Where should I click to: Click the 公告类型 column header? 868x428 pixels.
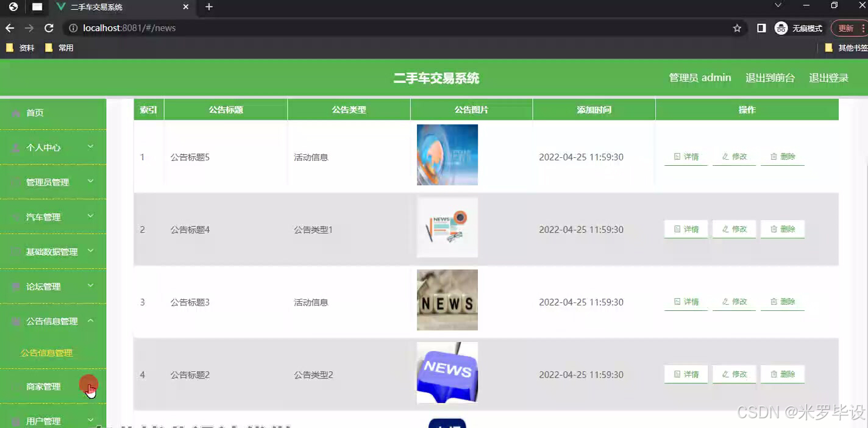[x=349, y=110]
